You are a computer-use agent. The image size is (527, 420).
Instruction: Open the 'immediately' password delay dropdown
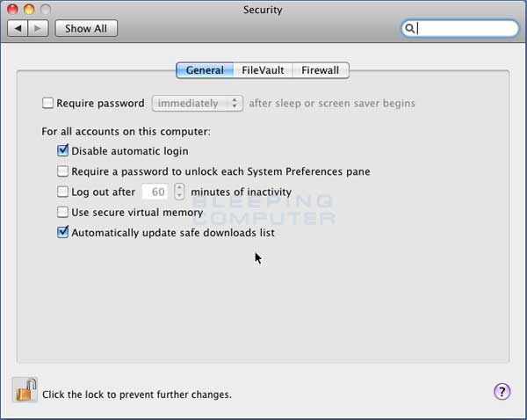coord(198,103)
